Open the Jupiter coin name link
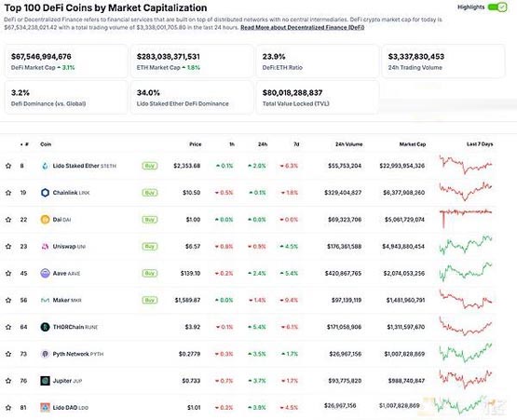The image size is (517, 420). click(x=67, y=381)
